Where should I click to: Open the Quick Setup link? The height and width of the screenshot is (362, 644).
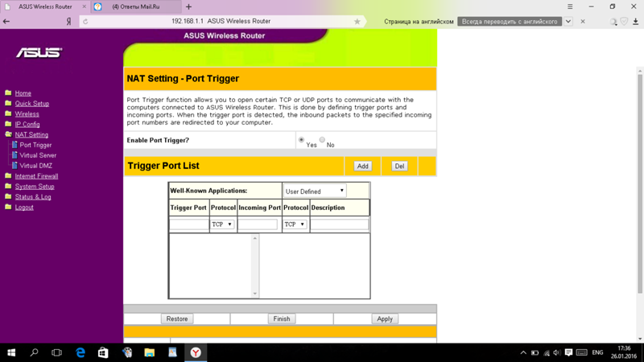point(32,104)
